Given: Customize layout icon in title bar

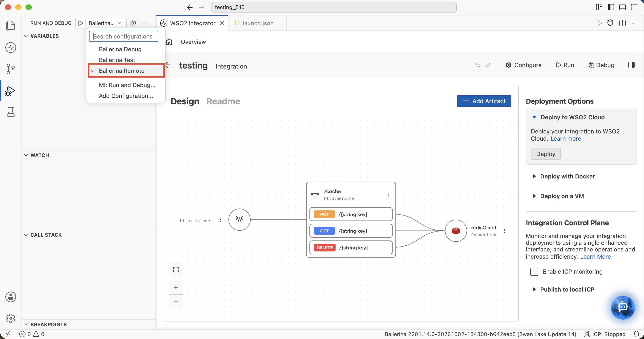Looking at the screenshot, I should point(599,7).
